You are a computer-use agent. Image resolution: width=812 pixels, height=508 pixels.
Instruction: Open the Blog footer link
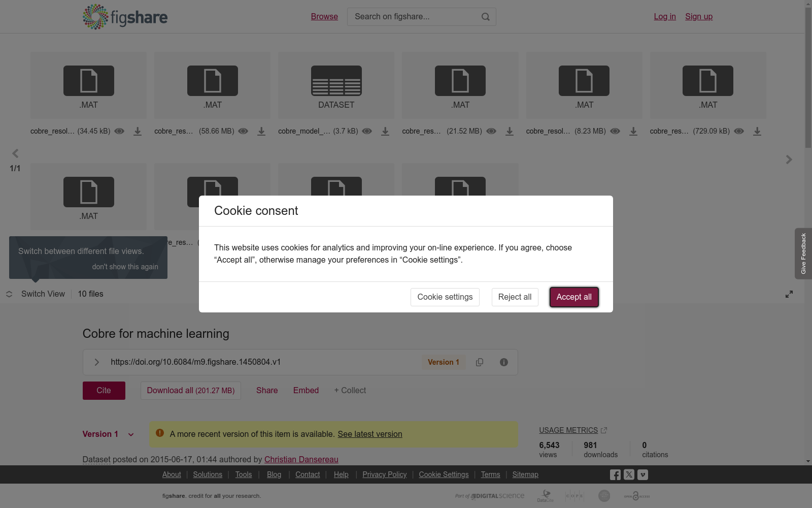click(x=274, y=474)
